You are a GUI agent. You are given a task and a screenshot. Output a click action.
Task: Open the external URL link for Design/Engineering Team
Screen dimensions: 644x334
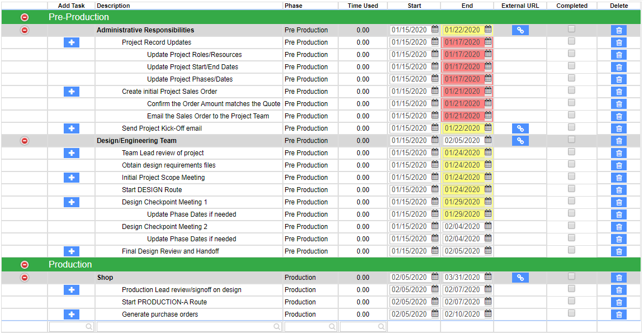tap(520, 141)
